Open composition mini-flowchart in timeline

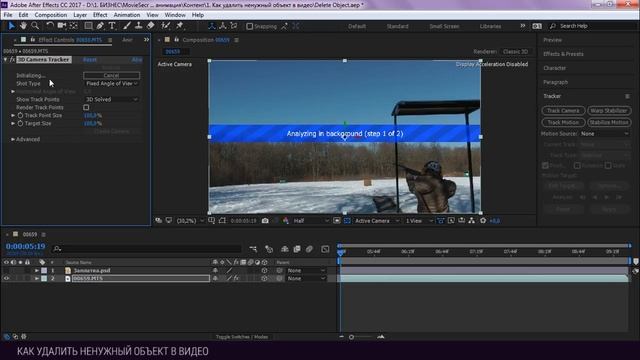coord(253,249)
